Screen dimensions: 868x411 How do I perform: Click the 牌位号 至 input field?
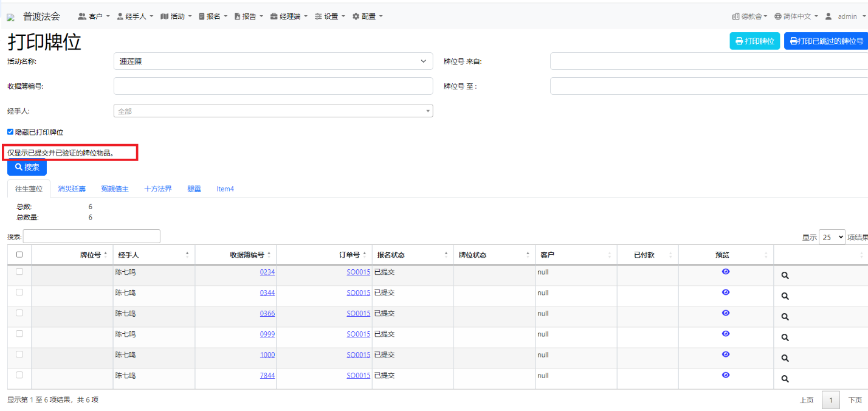click(709, 86)
